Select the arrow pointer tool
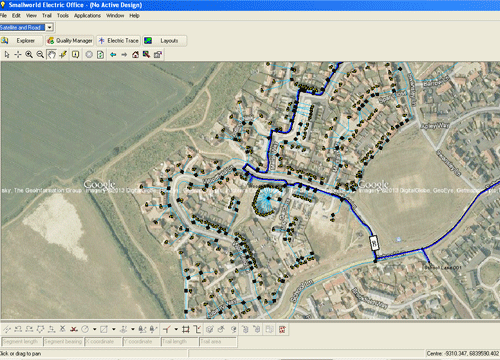500x360 pixels. (7, 55)
